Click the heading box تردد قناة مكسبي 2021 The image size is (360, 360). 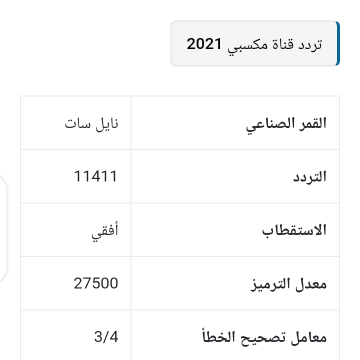point(255,44)
